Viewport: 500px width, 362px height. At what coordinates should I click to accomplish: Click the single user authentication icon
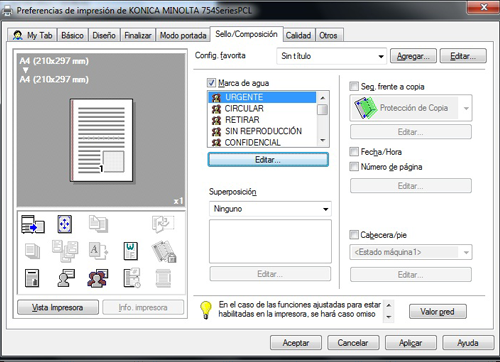66,278
